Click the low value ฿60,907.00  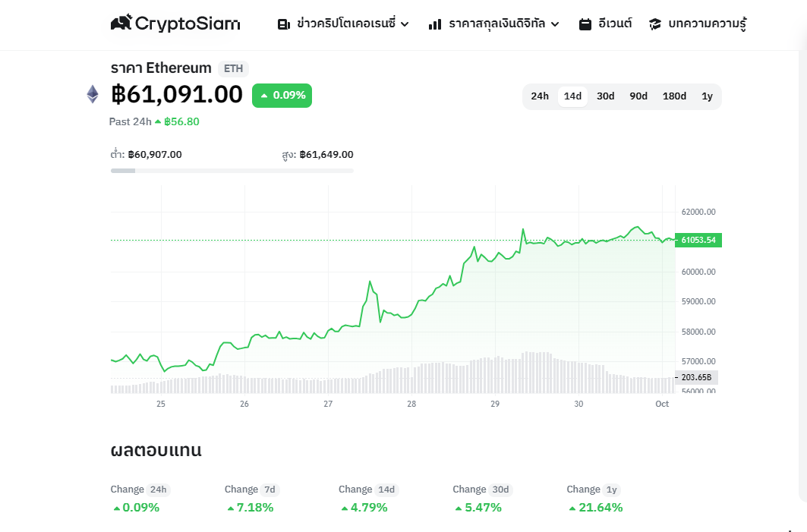click(x=155, y=155)
